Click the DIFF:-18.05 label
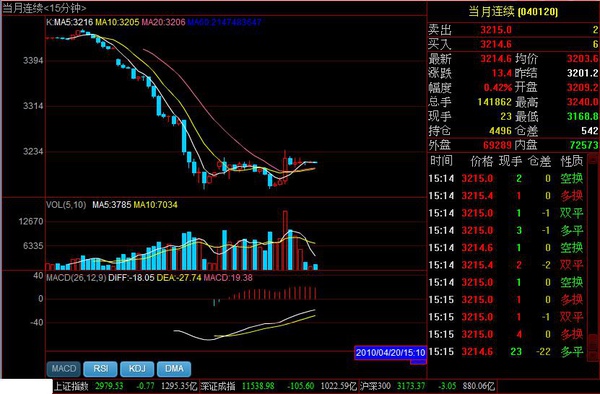 (x=131, y=278)
